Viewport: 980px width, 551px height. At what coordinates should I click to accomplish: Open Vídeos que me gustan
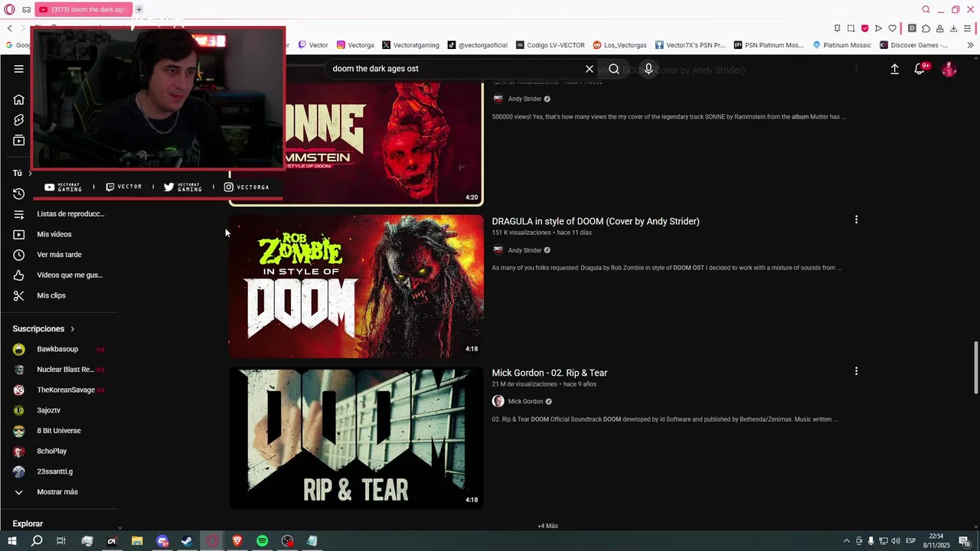70,275
